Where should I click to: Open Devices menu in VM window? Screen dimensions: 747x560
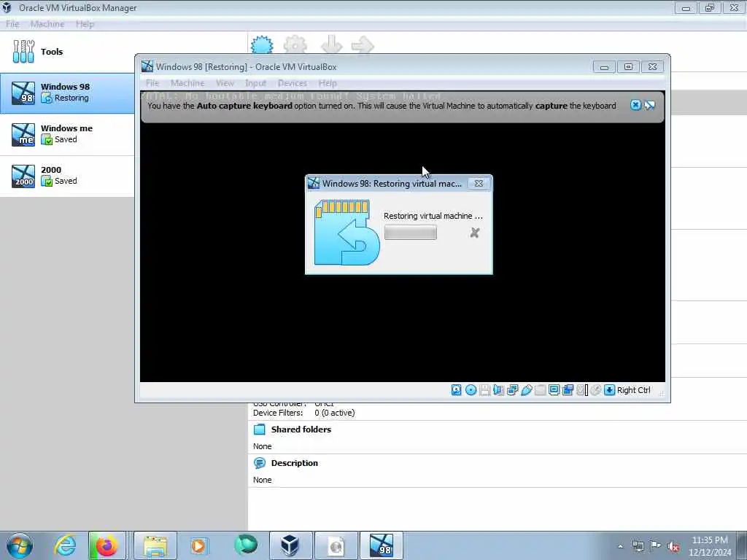[x=293, y=83]
